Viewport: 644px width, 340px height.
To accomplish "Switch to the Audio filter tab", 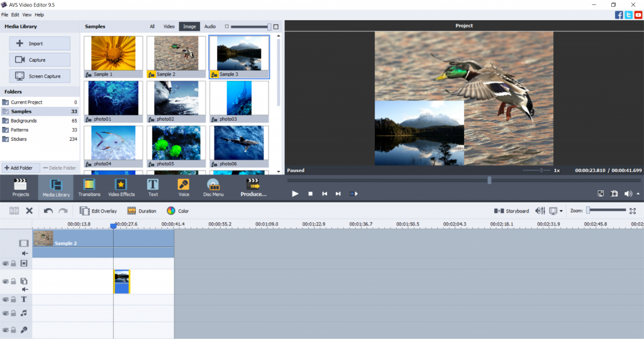I will [210, 26].
